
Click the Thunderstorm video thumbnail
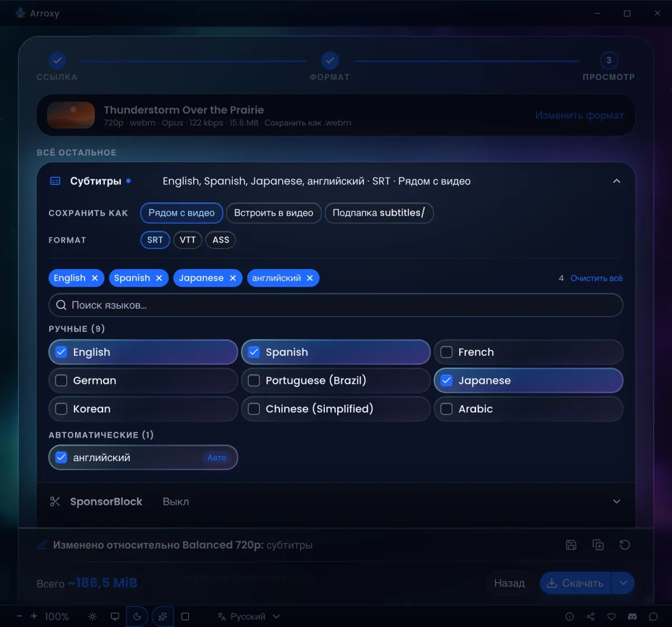(x=71, y=115)
